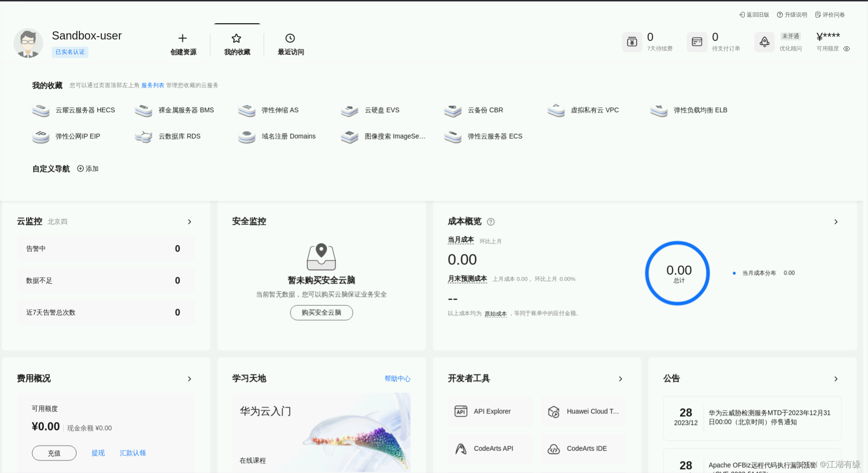Click the plus icon for 创建资源
Image resolution: width=868 pixels, height=473 pixels.
182,38
